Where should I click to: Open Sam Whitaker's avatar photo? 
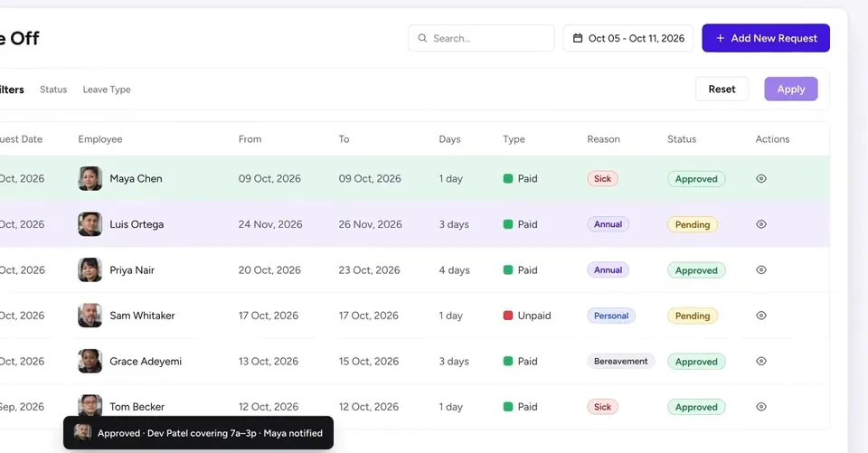pyautogui.click(x=90, y=316)
